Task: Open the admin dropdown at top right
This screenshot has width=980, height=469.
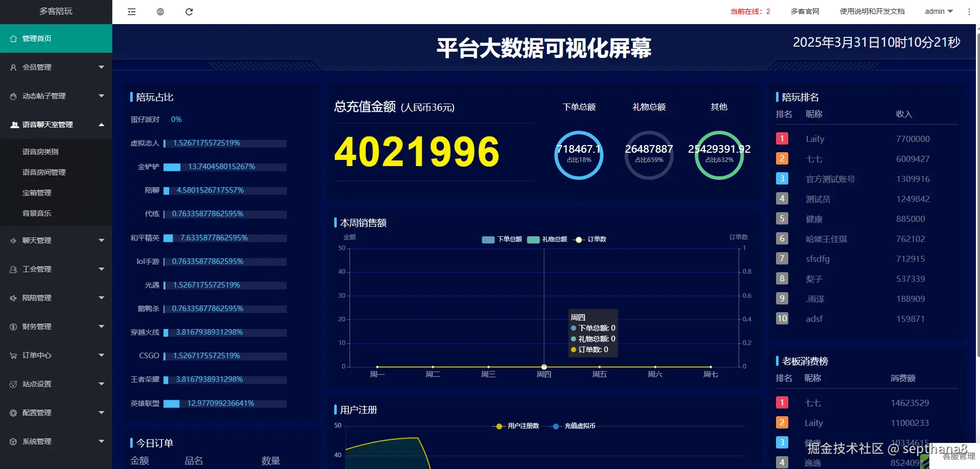Action: (x=937, y=11)
